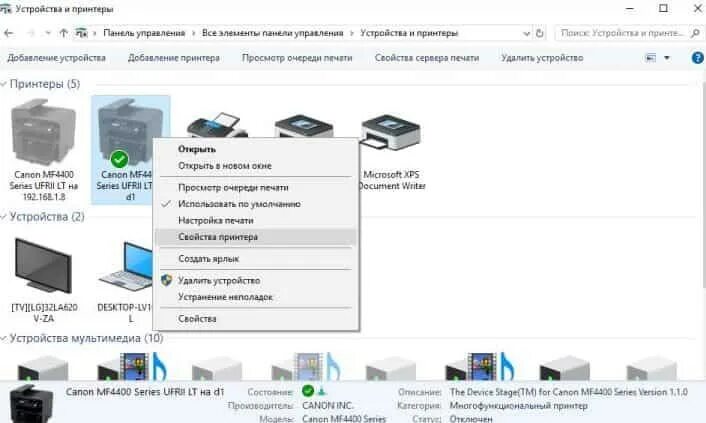The width and height of the screenshot is (706, 423).
Task: Go up one folder level arrow
Action: [x=63, y=33]
